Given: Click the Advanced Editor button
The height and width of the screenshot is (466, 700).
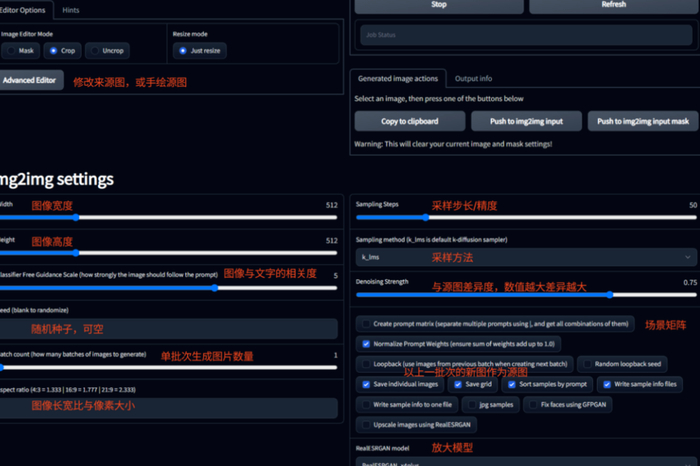Looking at the screenshot, I should click(29, 80).
